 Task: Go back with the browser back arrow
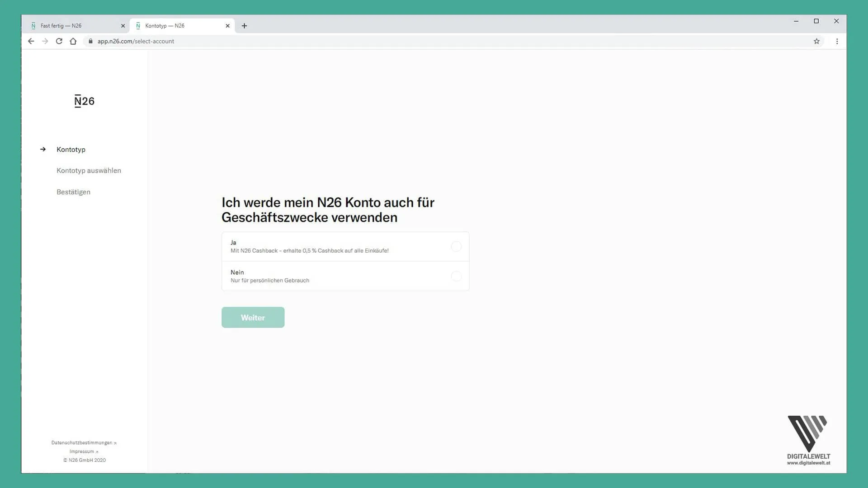point(31,41)
